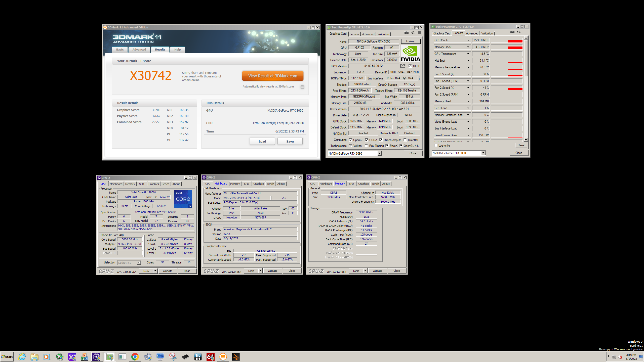644x362 pixels.
Task: Open Tools dropdown arrow in CPU-Z CPU window
Action: pos(155,271)
